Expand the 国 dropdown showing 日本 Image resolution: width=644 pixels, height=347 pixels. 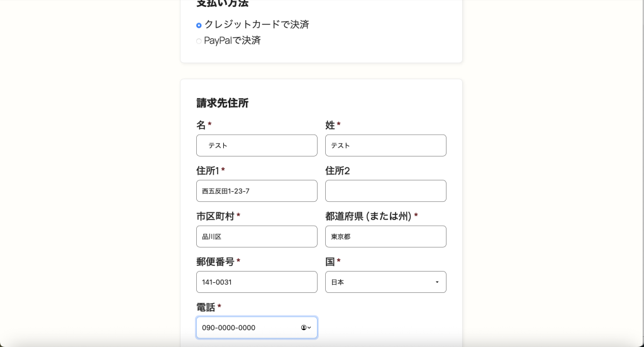click(386, 282)
